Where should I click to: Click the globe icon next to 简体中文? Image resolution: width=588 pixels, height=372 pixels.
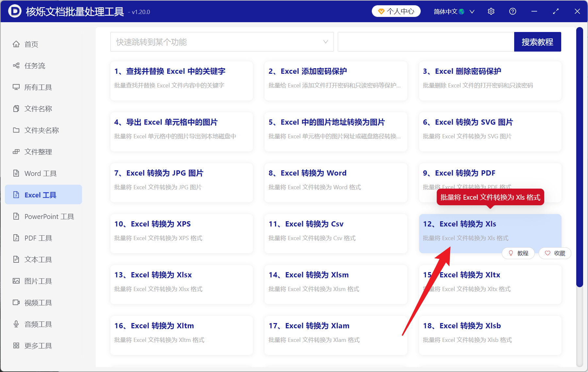click(x=462, y=12)
